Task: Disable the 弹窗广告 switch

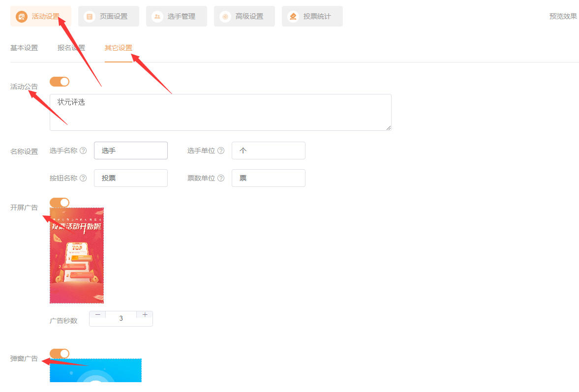Action: coord(60,354)
